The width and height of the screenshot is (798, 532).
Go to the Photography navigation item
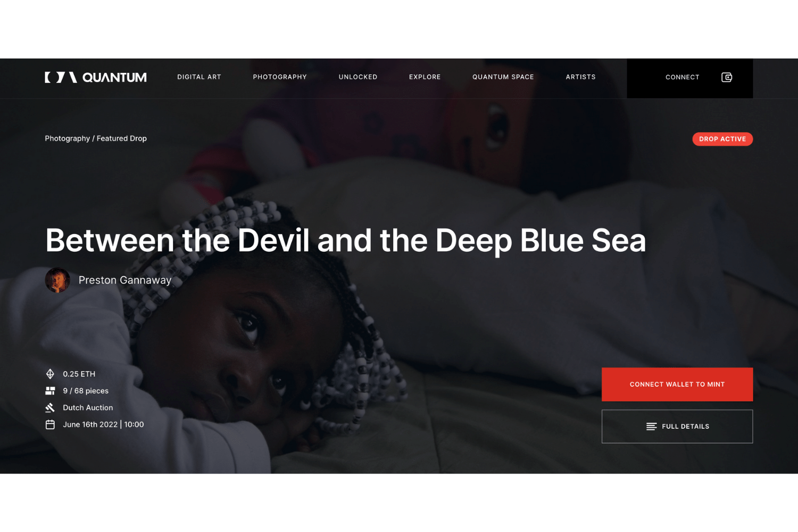tap(280, 77)
